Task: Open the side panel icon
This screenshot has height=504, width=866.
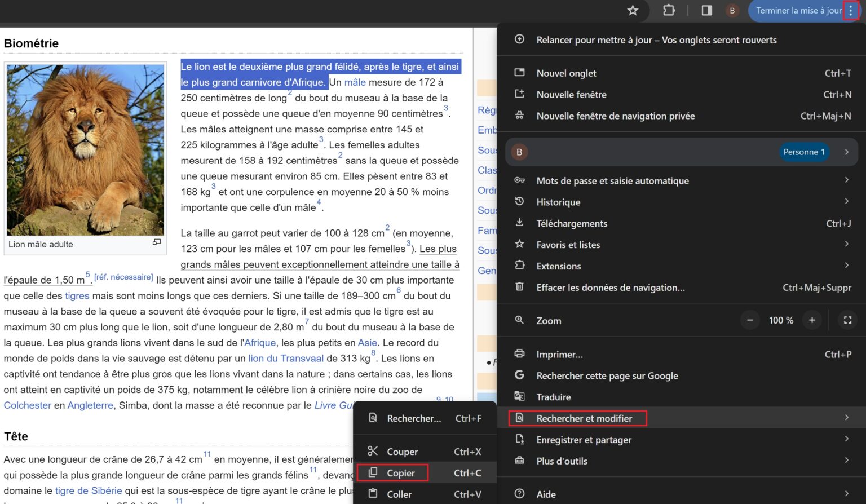Action: point(705,10)
